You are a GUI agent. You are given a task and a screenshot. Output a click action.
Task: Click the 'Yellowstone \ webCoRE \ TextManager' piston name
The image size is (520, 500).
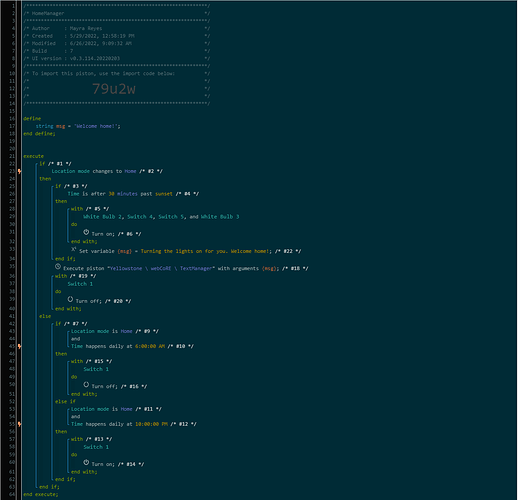161,269
